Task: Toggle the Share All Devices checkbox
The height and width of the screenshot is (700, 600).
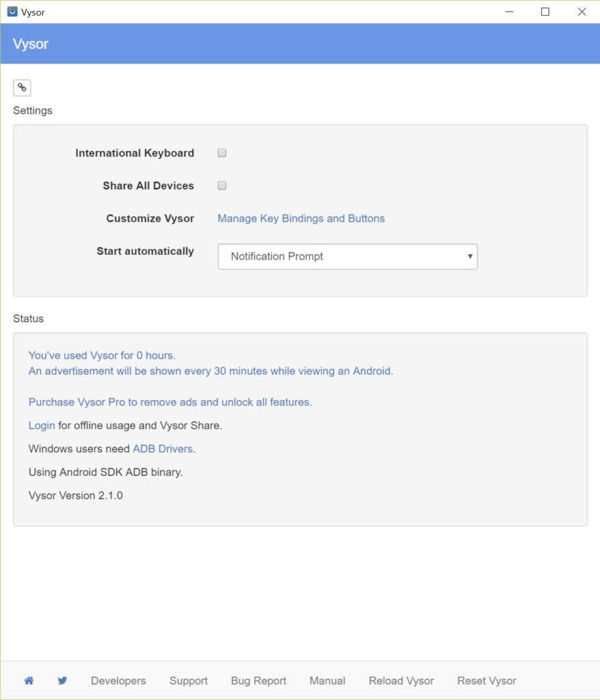Action: click(x=222, y=186)
